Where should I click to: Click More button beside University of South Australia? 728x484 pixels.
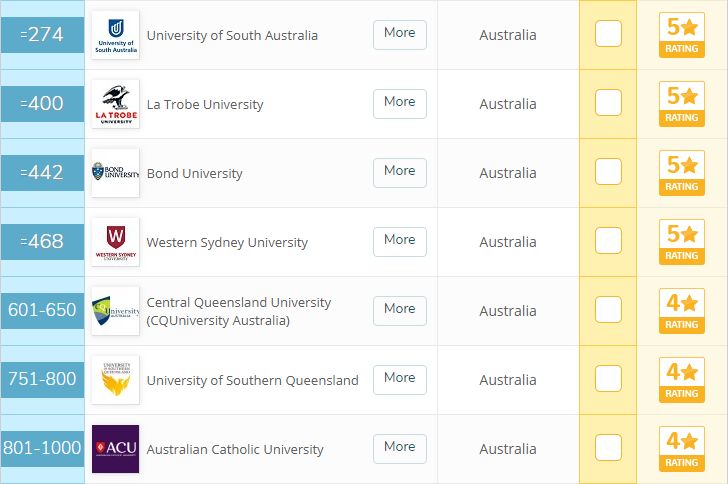[x=400, y=35]
